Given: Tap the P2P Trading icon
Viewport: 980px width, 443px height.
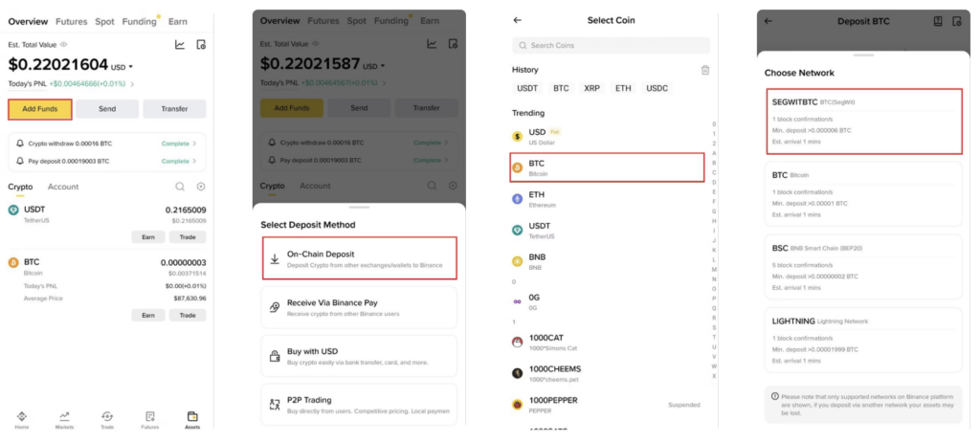Looking at the screenshot, I should tap(275, 404).
